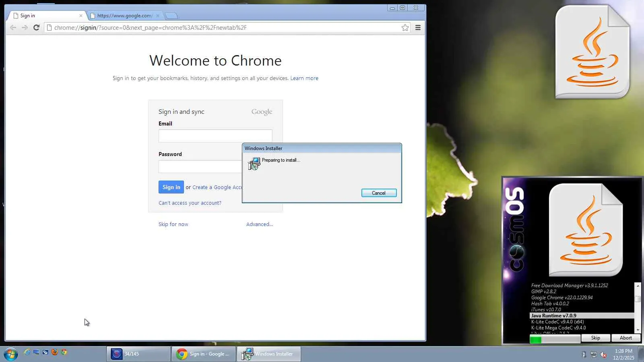The width and height of the screenshot is (644, 362).
Task: Cancel the Windows Installer dialog
Action: pyautogui.click(x=379, y=193)
